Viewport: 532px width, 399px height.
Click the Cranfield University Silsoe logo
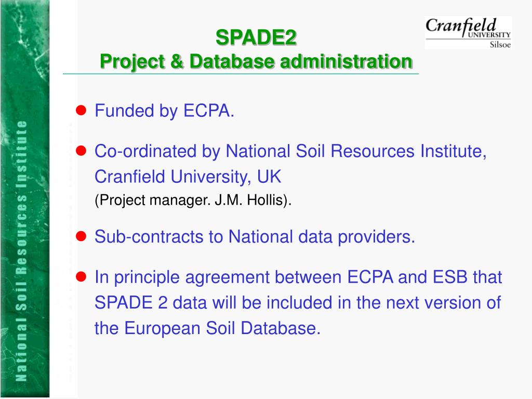[468, 33]
